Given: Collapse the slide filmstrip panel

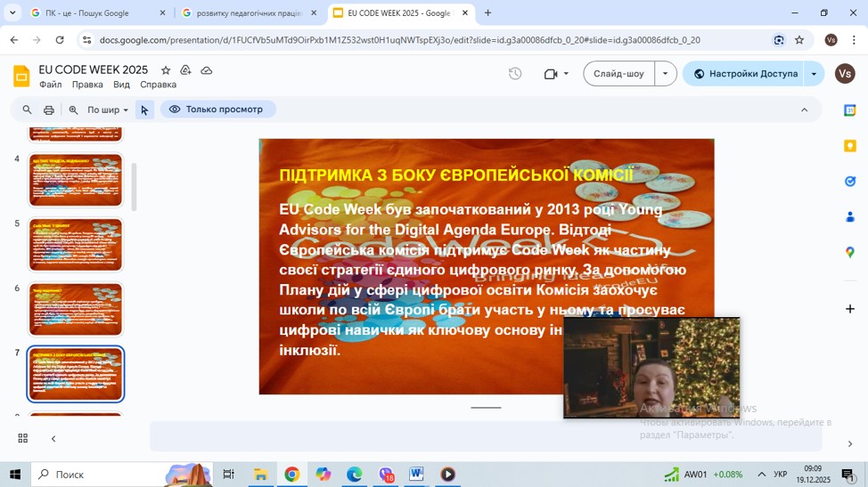Looking at the screenshot, I should point(53,438).
